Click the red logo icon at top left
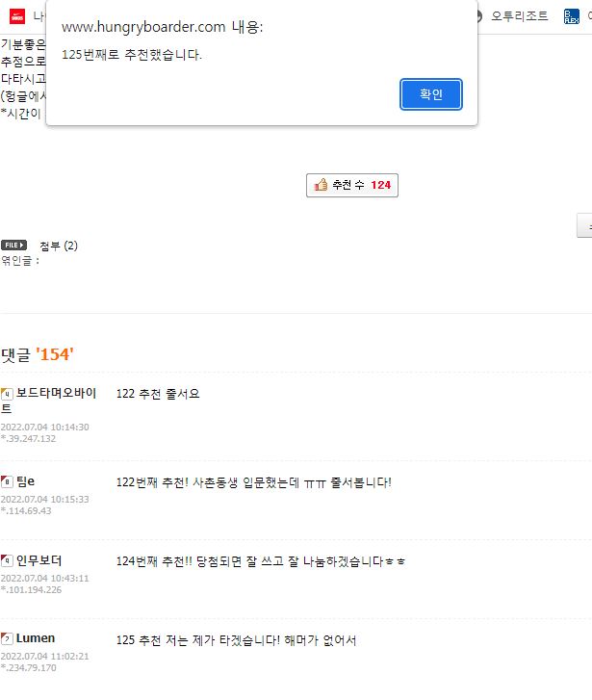 (x=16, y=15)
